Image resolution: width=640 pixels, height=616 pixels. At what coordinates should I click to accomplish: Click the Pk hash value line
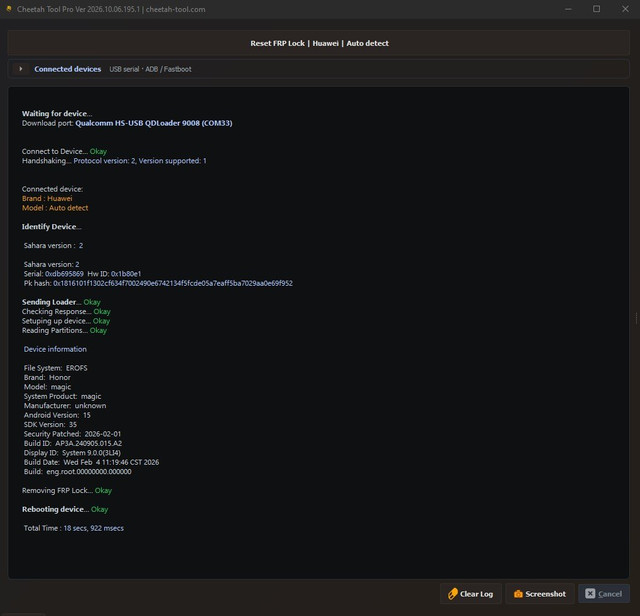click(158, 283)
